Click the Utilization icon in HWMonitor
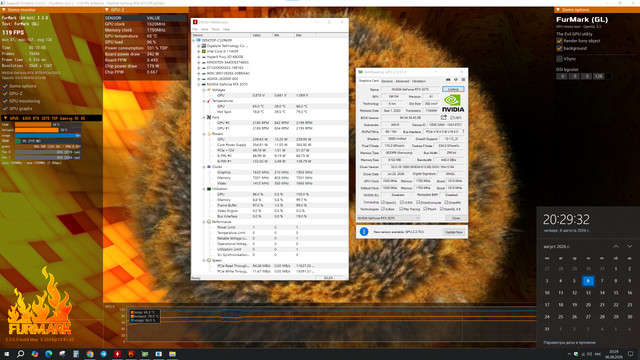 coord(209,189)
